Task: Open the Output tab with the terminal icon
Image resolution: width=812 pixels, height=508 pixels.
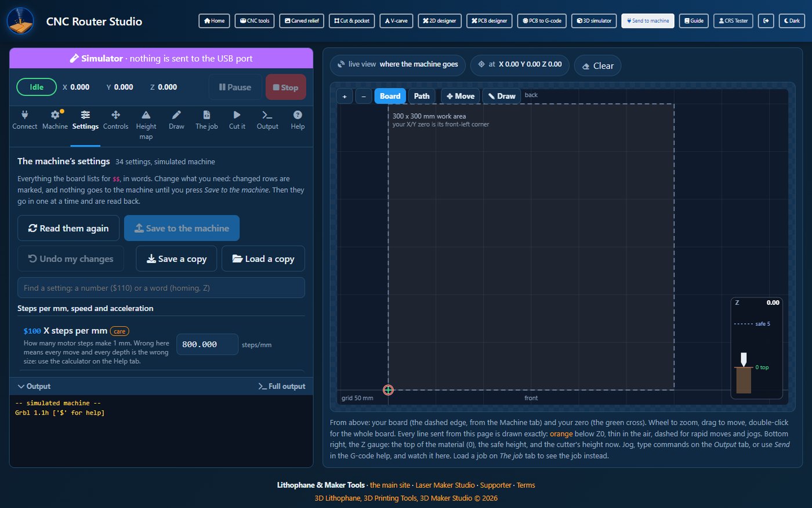Action: (267, 121)
